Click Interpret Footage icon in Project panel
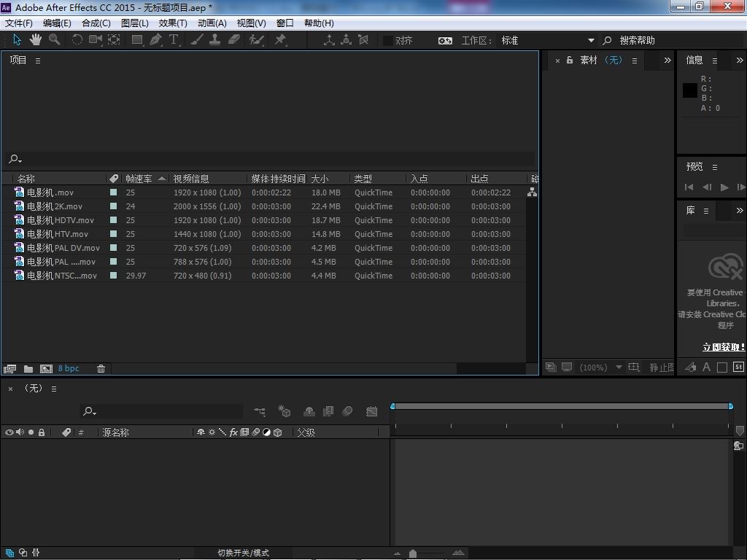 [x=9, y=368]
